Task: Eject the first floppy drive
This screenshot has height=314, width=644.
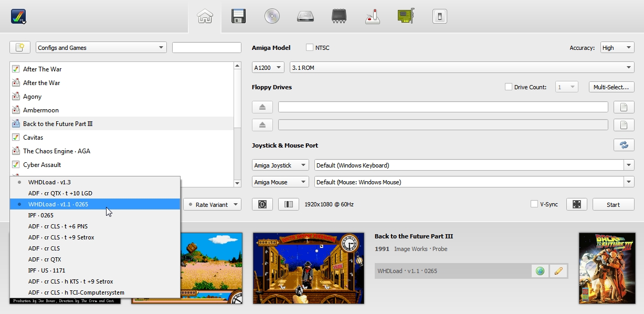Action: 262,107
